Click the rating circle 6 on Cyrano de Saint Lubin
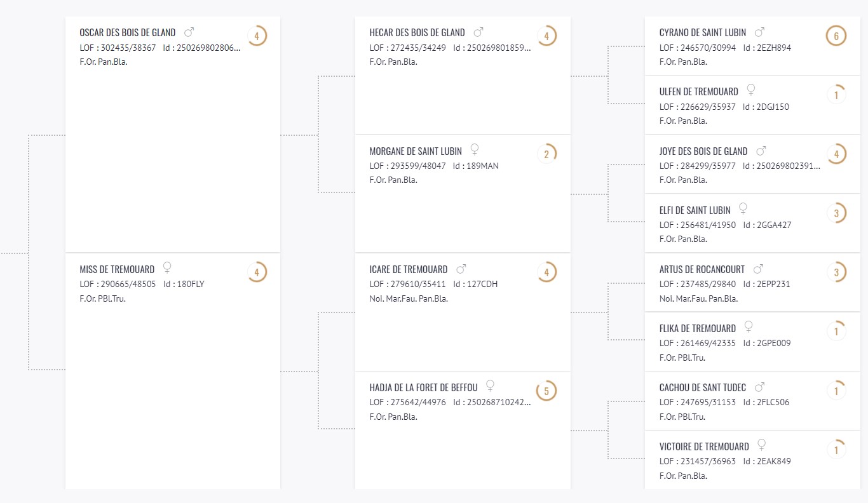Screen dimensions: 868x503 coord(836,36)
